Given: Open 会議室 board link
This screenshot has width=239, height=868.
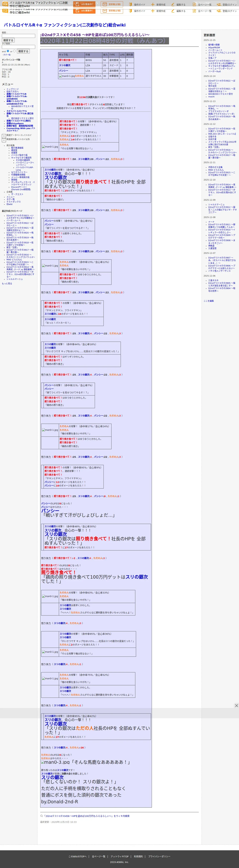Looking at the screenshot, I should point(14,153).
